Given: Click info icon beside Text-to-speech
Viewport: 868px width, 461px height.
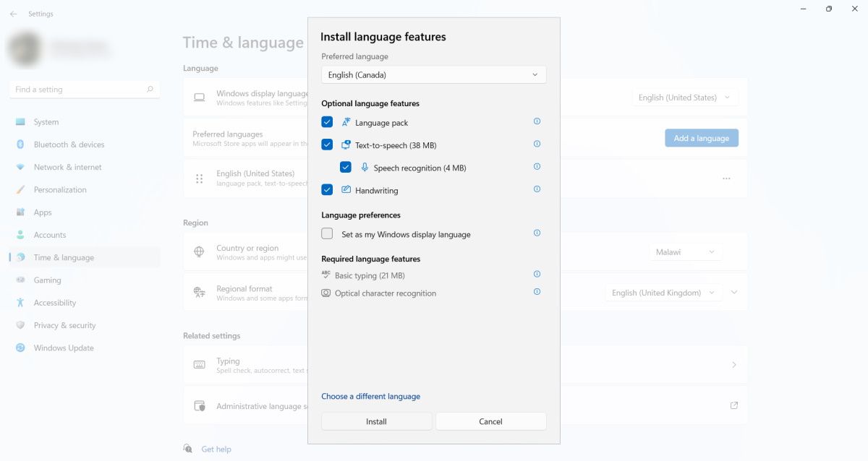Looking at the screenshot, I should pos(537,145).
